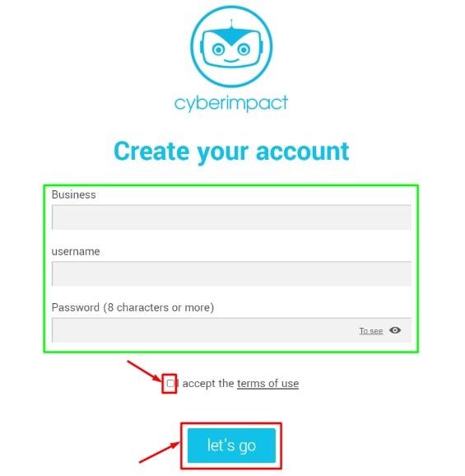
Task: Click the robot's right eye in logo
Action: (244, 49)
